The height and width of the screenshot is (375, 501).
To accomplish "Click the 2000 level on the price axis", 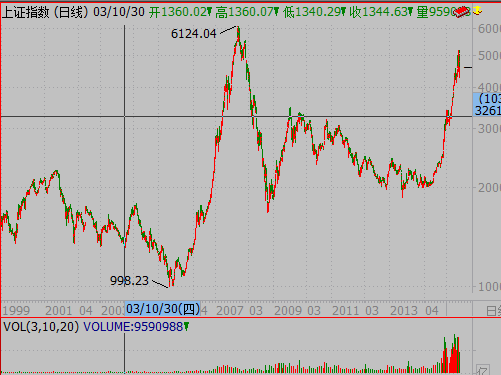I will (x=489, y=187).
